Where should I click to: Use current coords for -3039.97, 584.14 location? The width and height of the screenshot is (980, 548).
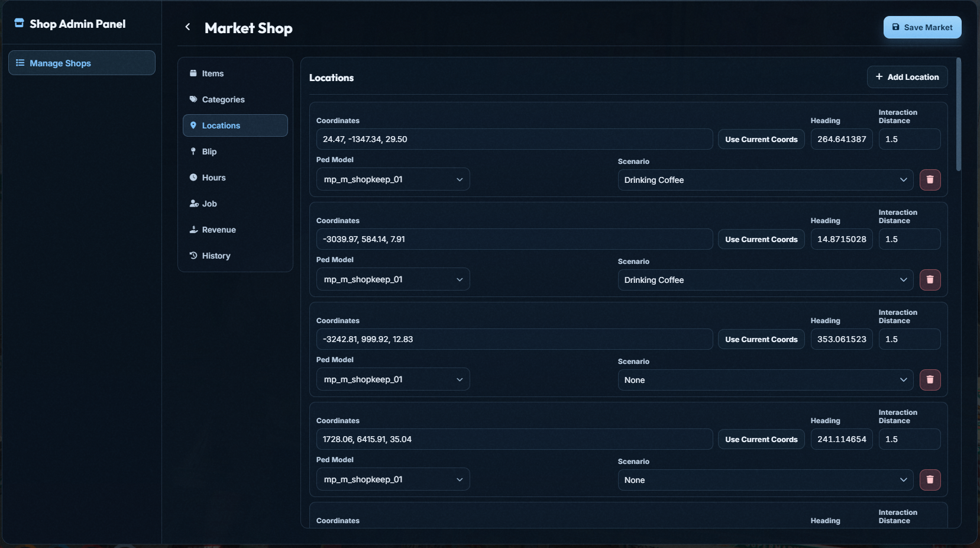click(761, 239)
